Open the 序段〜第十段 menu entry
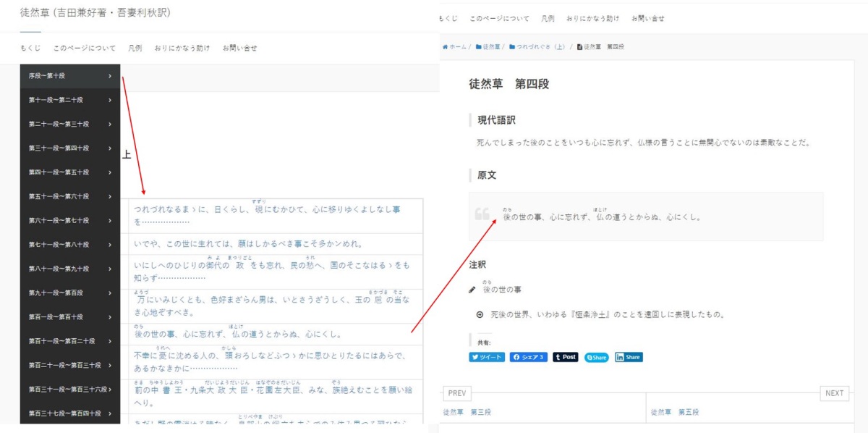The height and width of the screenshot is (433, 868). click(x=70, y=76)
